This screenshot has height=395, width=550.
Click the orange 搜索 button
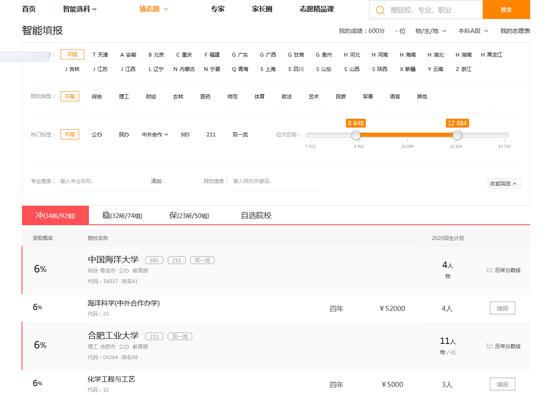tap(506, 9)
